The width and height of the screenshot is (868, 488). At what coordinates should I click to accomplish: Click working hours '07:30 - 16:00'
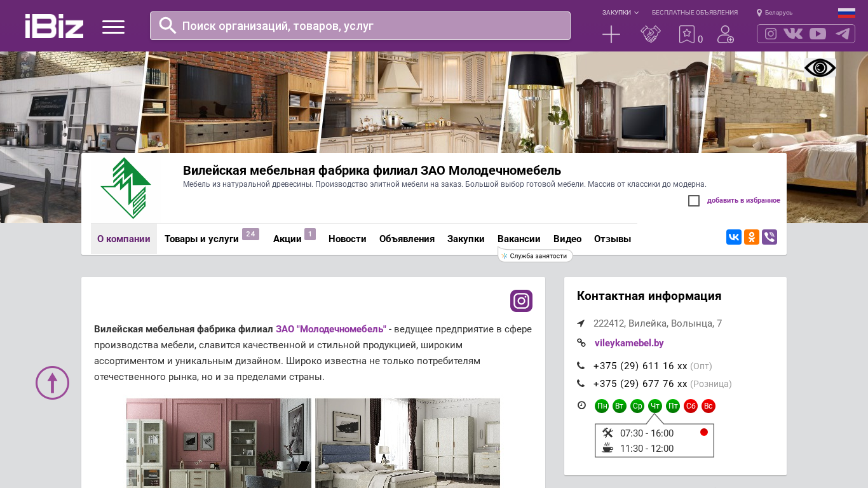pyautogui.click(x=647, y=433)
